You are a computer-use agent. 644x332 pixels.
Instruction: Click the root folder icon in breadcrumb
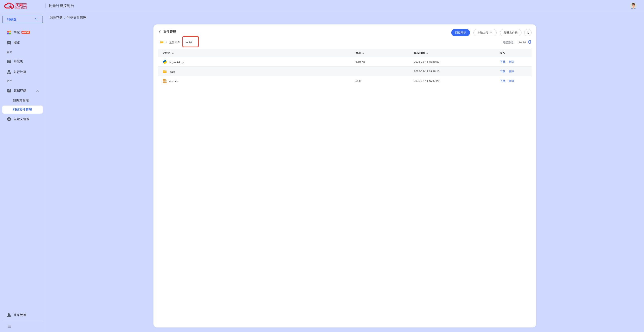162,42
